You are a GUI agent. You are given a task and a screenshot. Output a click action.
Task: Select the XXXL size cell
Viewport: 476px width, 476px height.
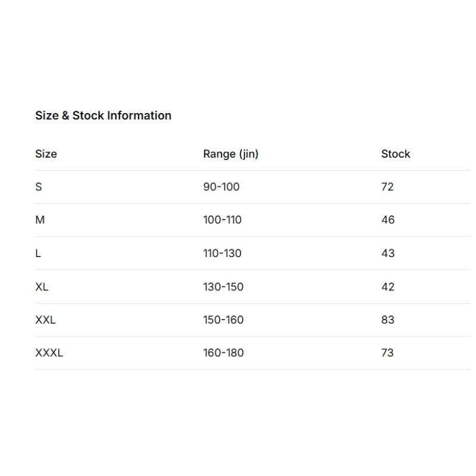tap(49, 353)
